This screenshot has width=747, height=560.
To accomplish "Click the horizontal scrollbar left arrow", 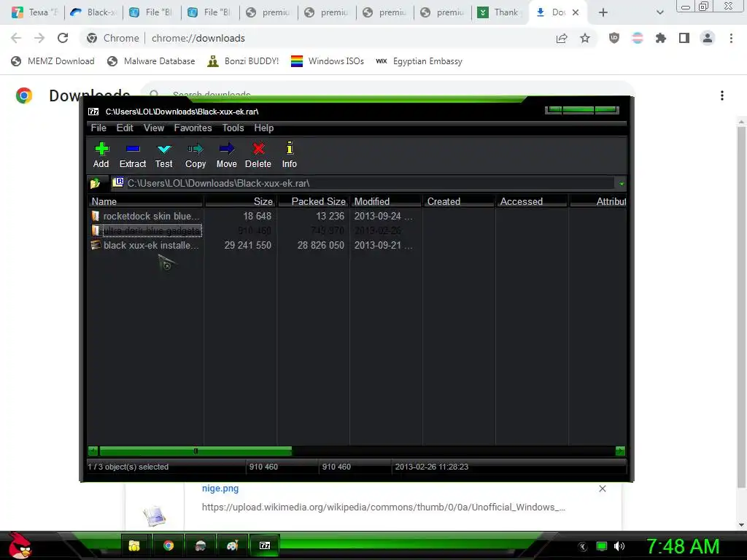I will [x=93, y=451].
